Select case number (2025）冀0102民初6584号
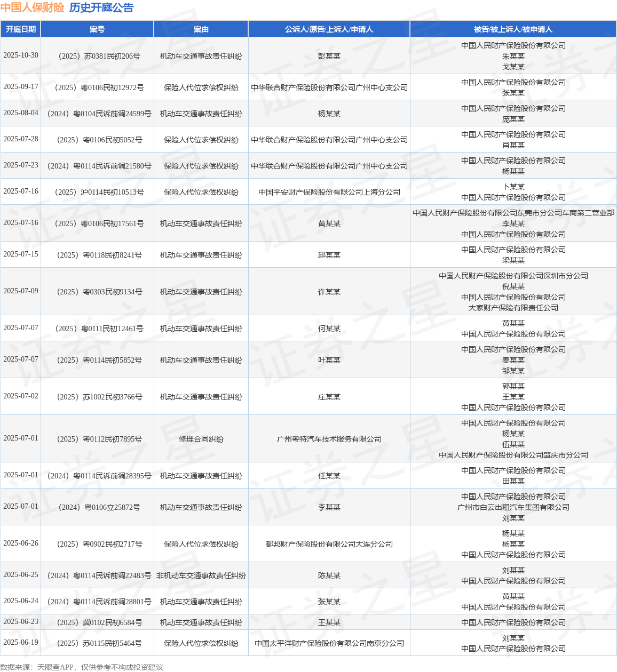The height and width of the screenshot is (672, 617). tap(97, 622)
